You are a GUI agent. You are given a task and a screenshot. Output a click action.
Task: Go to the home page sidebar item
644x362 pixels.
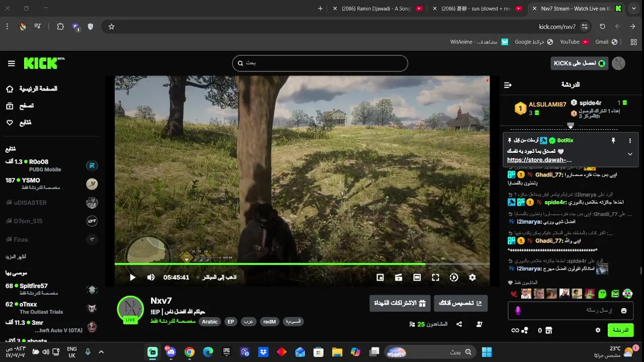(32, 89)
